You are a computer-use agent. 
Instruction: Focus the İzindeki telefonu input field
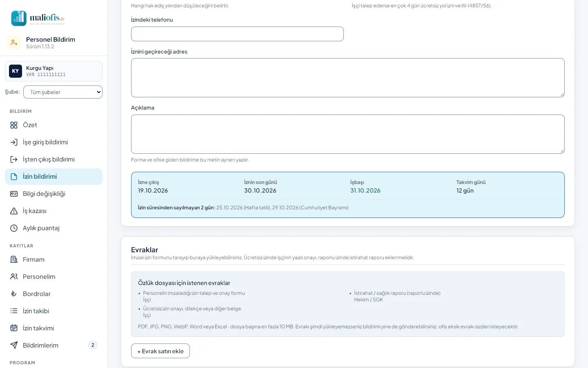[x=237, y=34]
